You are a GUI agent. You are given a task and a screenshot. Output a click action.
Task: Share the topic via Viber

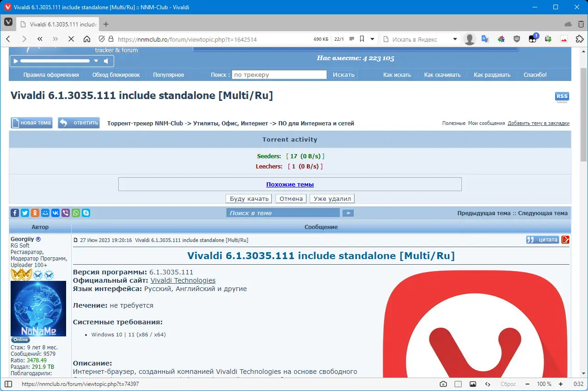[66, 213]
